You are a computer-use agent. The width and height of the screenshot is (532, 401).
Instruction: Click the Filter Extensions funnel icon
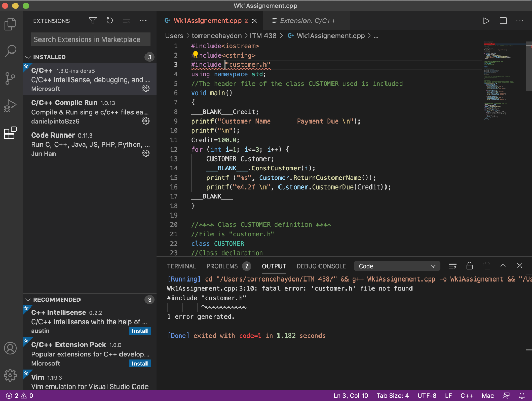[x=92, y=21]
